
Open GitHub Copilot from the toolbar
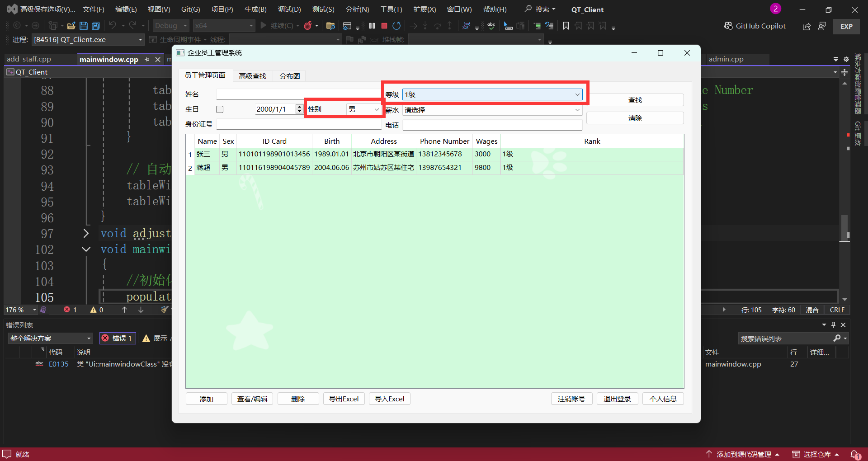pyautogui.click(x=755, y=26)
